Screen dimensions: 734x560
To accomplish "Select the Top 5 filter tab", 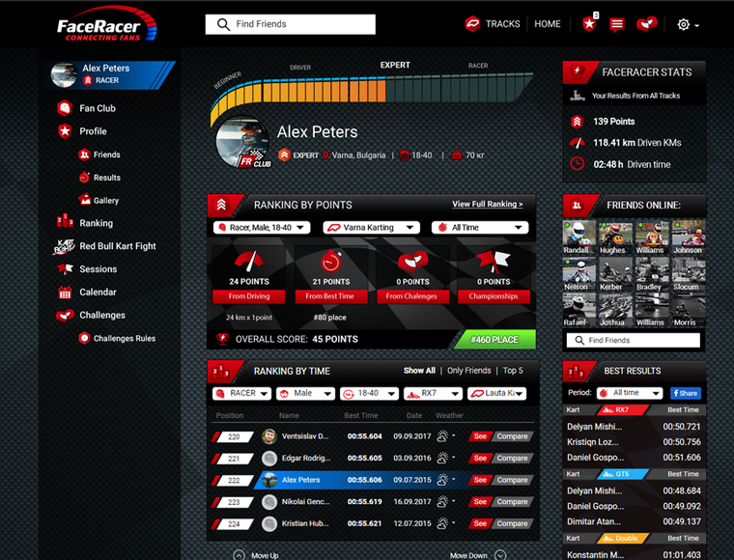I will tap(513, 371).
